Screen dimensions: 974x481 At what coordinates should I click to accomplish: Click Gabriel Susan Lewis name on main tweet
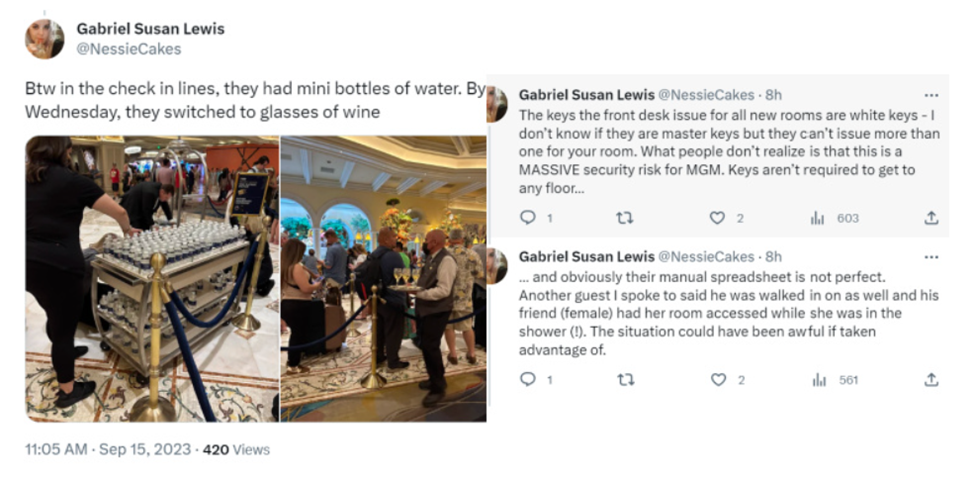point(150,28)
